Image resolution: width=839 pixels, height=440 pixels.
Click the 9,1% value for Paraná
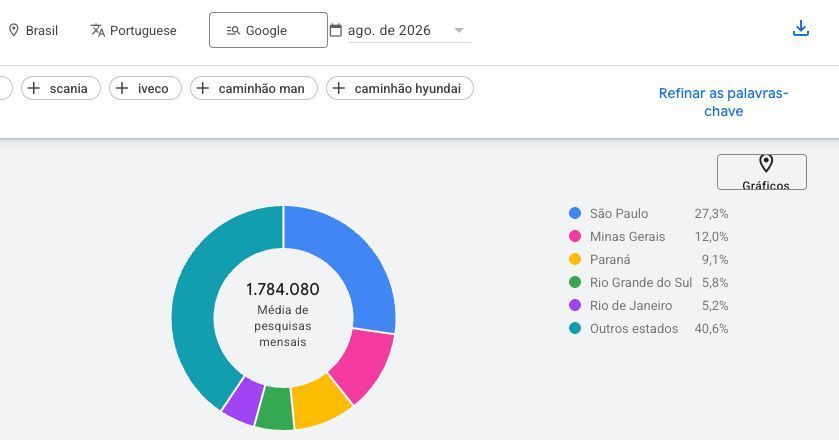(715, 260)
